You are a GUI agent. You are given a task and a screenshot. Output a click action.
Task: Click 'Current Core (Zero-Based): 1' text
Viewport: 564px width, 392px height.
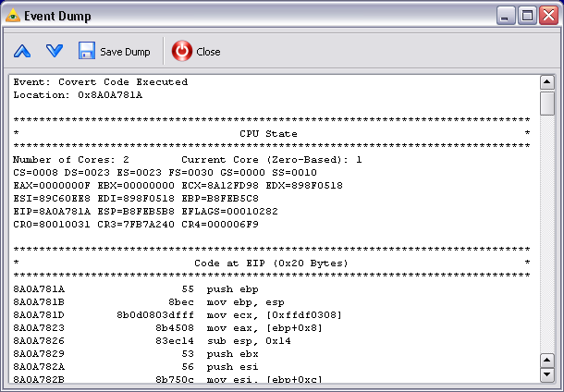(x=272, y=160)
